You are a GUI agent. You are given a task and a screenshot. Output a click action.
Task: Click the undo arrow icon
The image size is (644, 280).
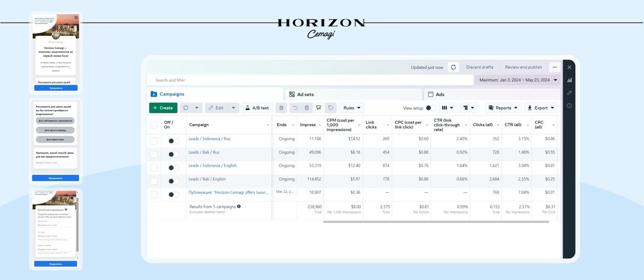(295, 108)
